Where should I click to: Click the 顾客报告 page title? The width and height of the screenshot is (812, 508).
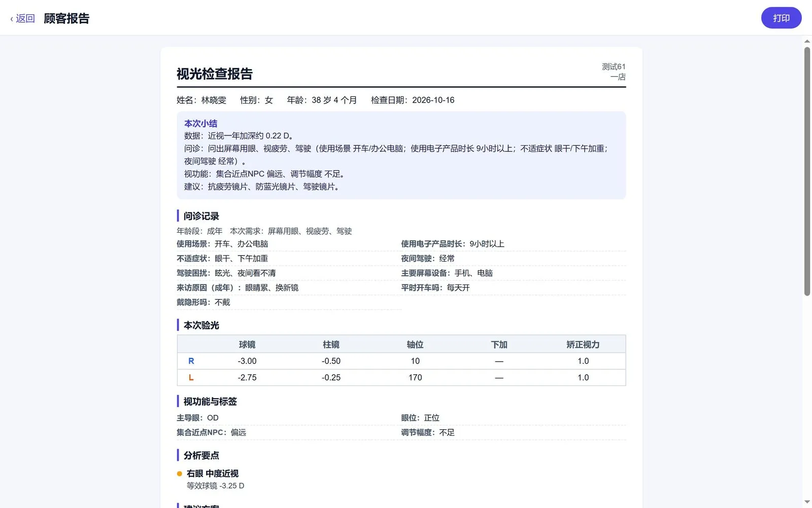[66, 18]
